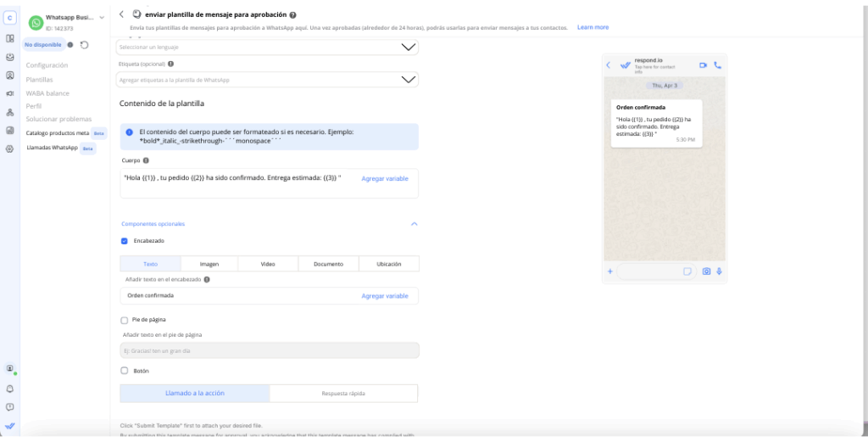Click the 'Contenido de la plantilla' heading
Viewport: 868px width, 442px height.
162,104
